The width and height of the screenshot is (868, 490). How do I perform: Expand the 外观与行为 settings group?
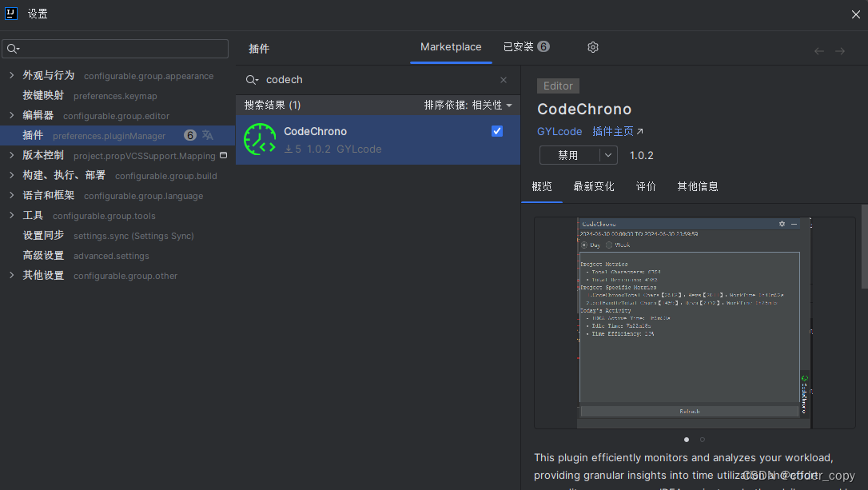click(12, 75)
